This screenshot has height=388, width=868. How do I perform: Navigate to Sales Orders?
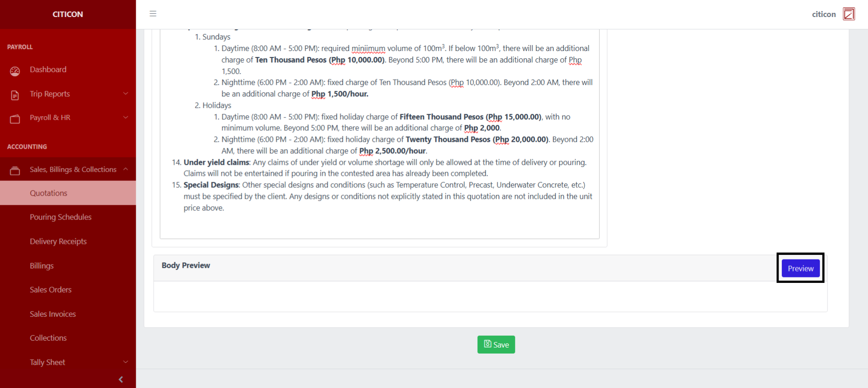50,290
